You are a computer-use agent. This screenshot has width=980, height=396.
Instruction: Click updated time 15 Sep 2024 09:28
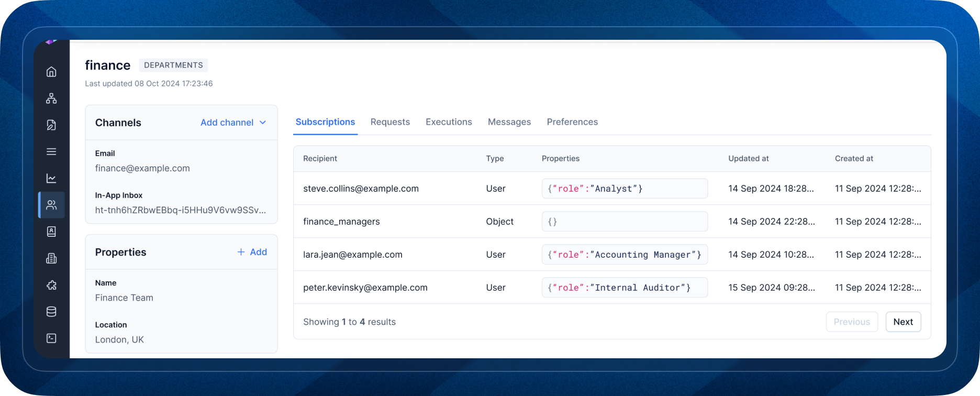tap(772, 288)
